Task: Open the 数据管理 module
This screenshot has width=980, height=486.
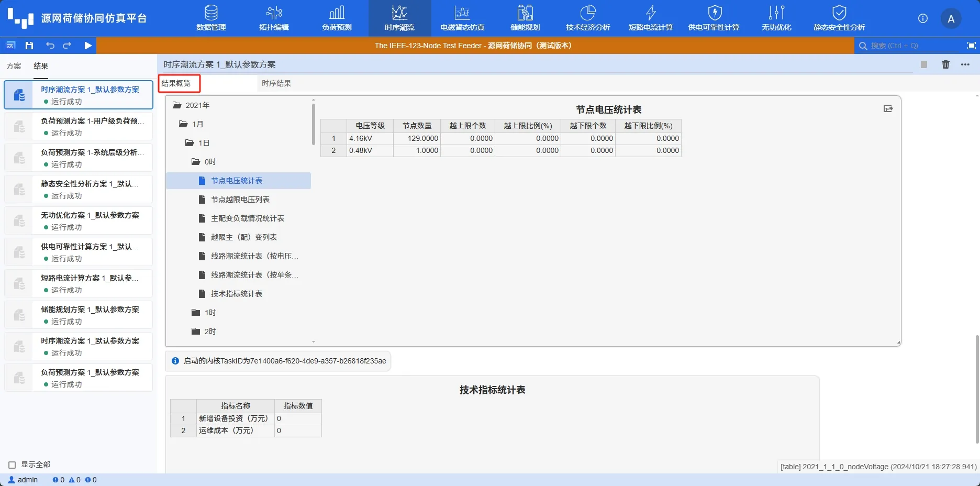Action: coord(211,18)
